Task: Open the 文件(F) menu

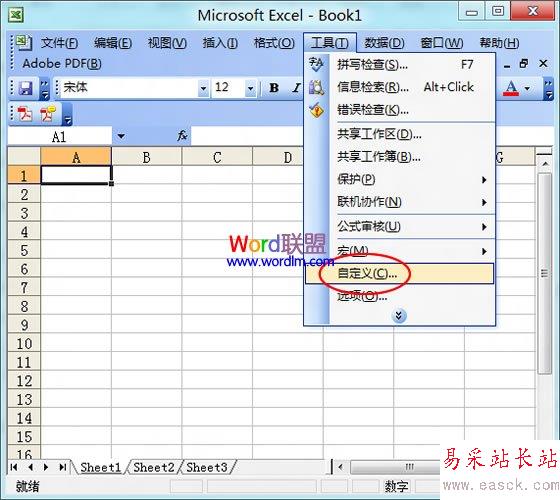Action: pyautogui.click(x=59, y=43)
